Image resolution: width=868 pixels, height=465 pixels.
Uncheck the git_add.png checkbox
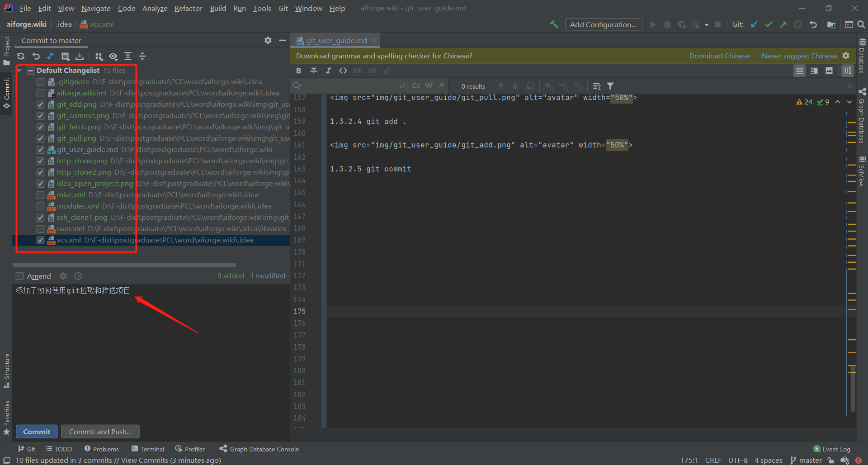point(40,104)
